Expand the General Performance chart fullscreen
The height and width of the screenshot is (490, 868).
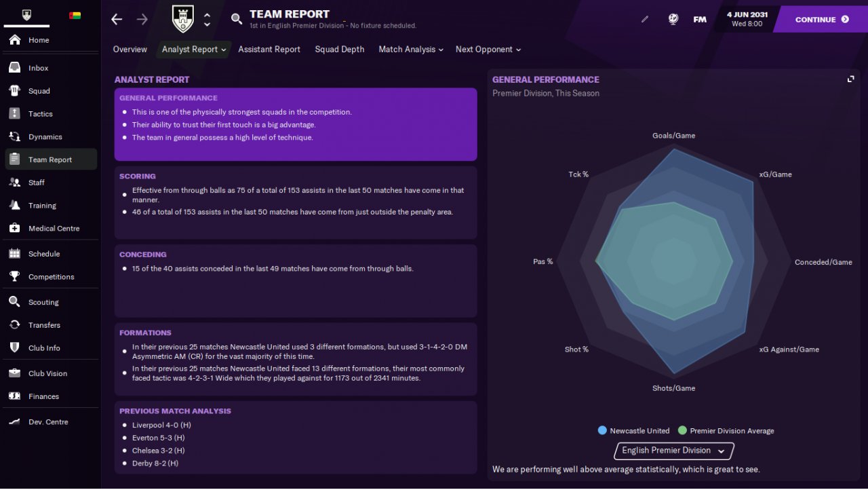click(851, 79)
